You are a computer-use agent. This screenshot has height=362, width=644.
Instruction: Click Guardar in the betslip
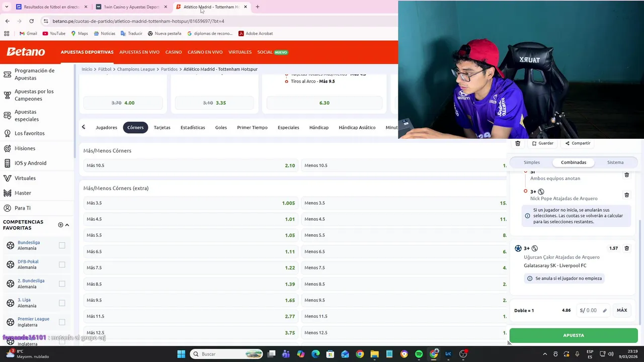pos(543,143)
